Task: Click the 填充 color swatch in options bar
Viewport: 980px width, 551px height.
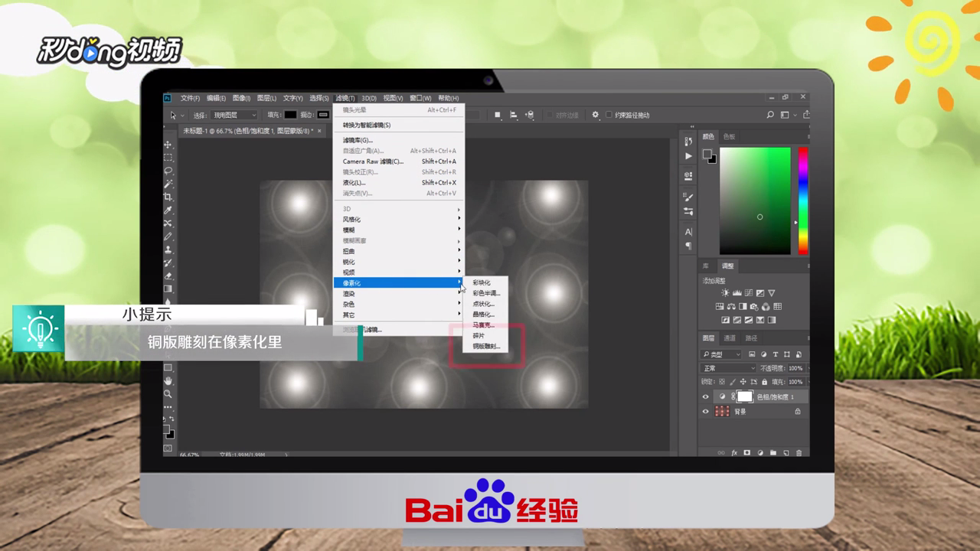Action: [x=290, y=115]
